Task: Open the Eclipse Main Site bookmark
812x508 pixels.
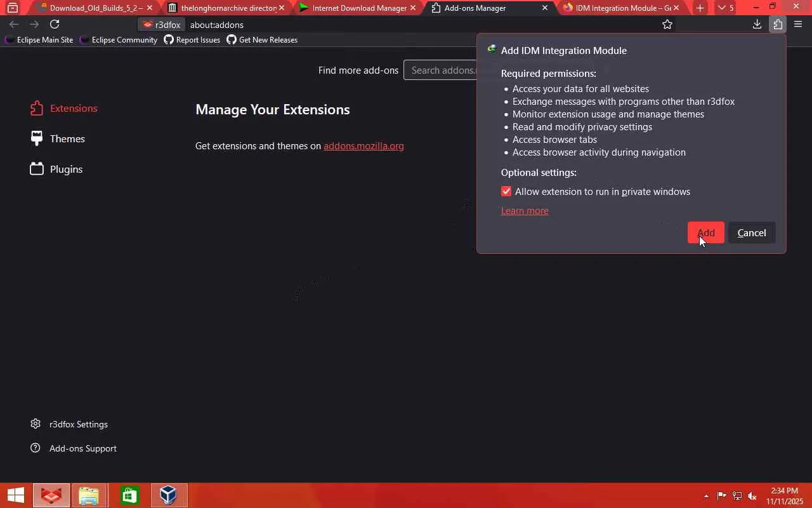Action: click(x=39, y=40)
